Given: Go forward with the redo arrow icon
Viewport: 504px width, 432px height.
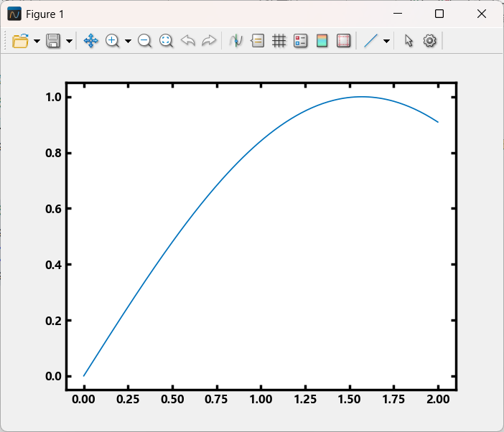Looking at the screenshot, I should pyautogui.click(x=209, y=41).
